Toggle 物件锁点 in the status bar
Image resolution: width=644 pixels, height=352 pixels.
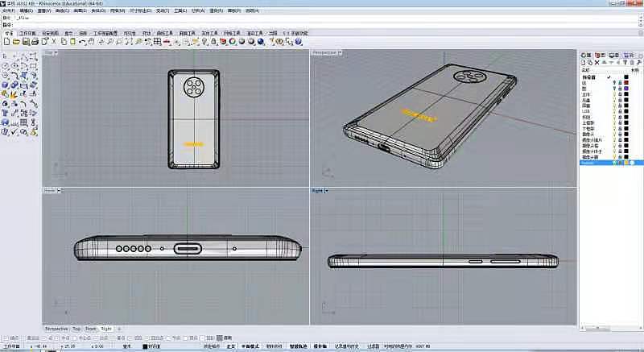click(x=275, y=346)
